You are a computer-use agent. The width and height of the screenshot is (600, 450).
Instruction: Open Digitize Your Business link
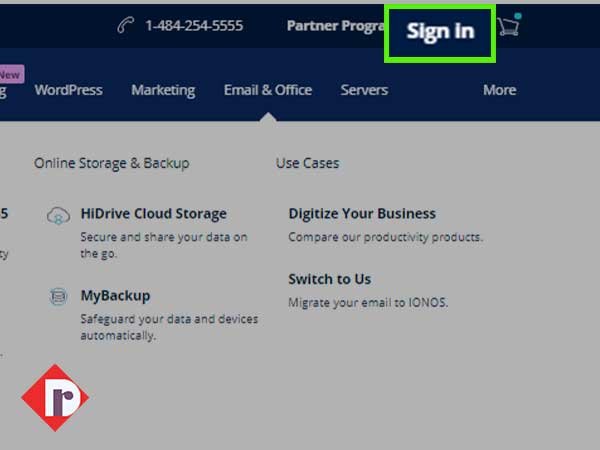point(362,214)
